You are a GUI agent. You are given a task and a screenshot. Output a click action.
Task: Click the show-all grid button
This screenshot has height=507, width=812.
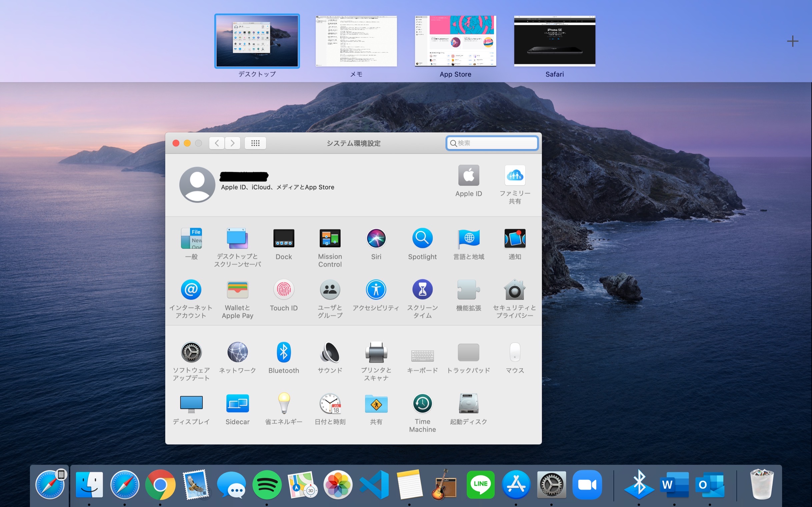[x=255, y=143]
